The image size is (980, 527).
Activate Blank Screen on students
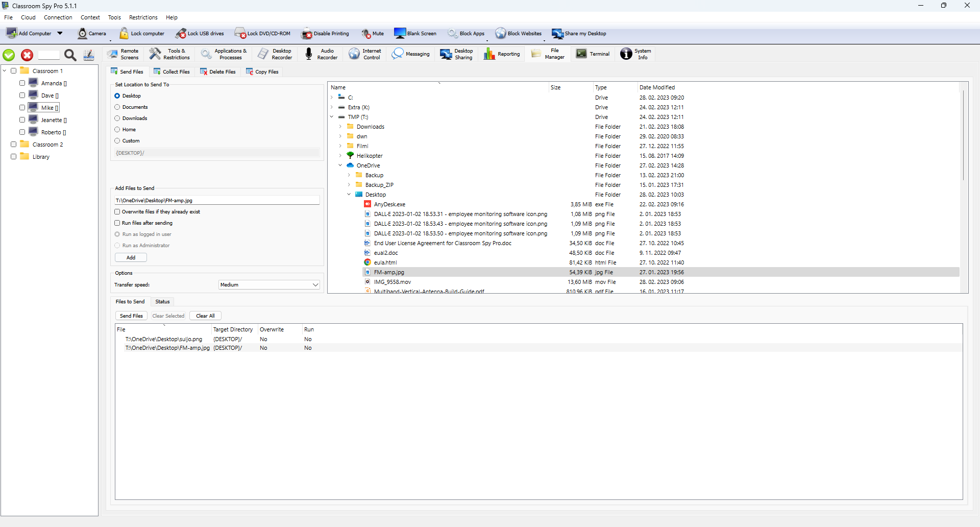(415, 33)
